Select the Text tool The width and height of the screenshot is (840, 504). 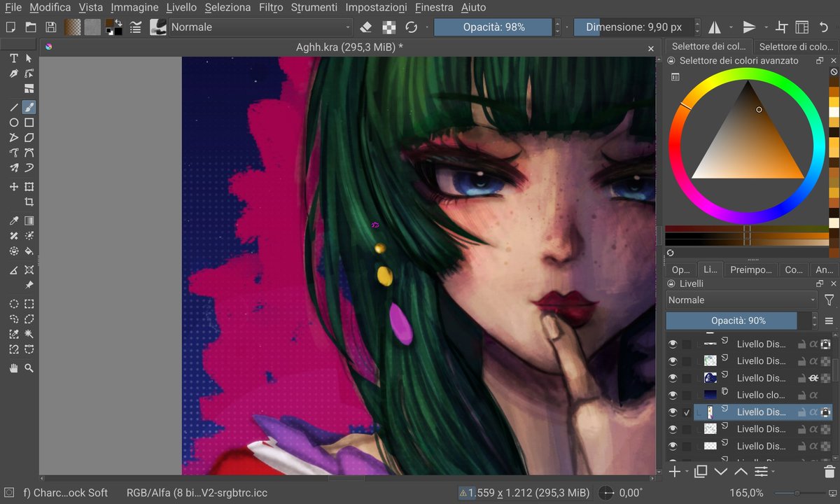click(13, 59)
